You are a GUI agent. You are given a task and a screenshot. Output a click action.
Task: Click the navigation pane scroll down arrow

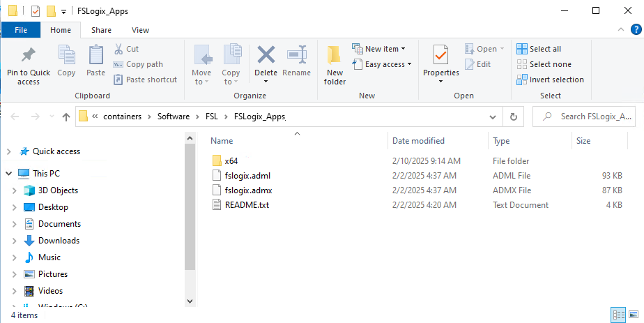(190, 301)
